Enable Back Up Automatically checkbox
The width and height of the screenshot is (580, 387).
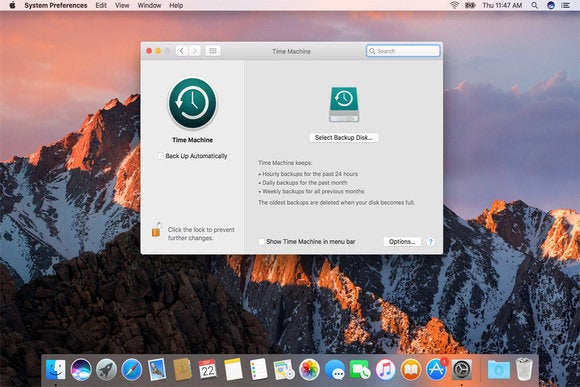coord(160,156)
